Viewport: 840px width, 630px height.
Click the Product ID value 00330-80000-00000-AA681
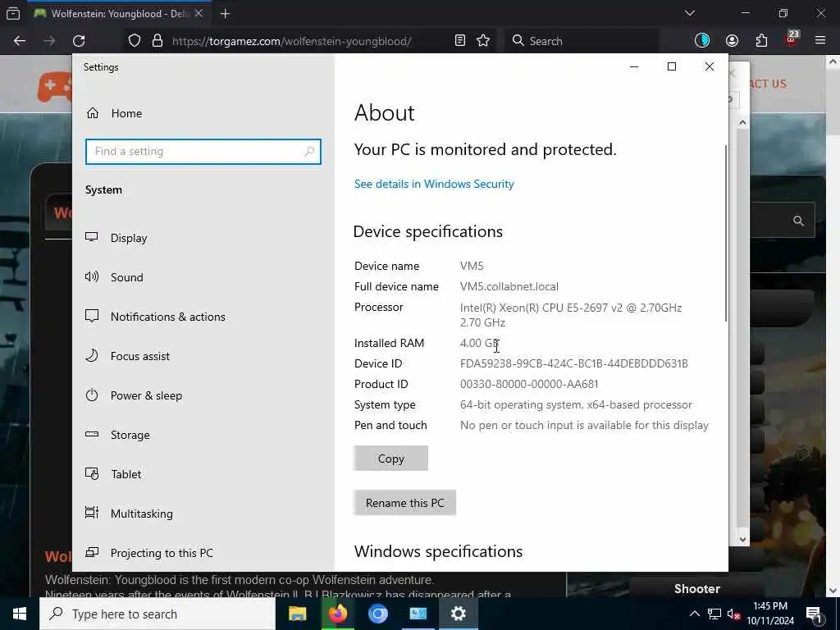pyautogui.click(x=529, y=384)
